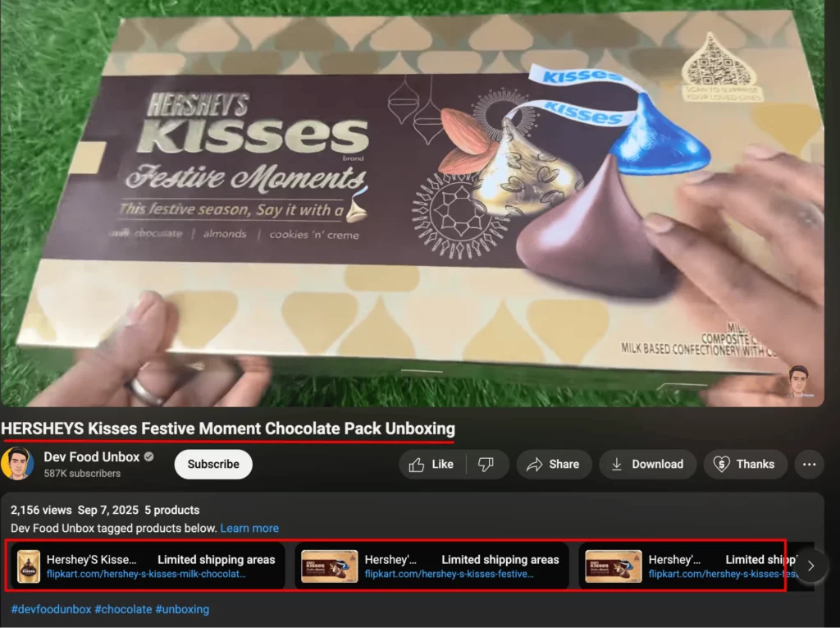This screenshot has width=840, height=628.
Task: Click the channel watermark icon in the video corner
Action: tap(798, 382)
